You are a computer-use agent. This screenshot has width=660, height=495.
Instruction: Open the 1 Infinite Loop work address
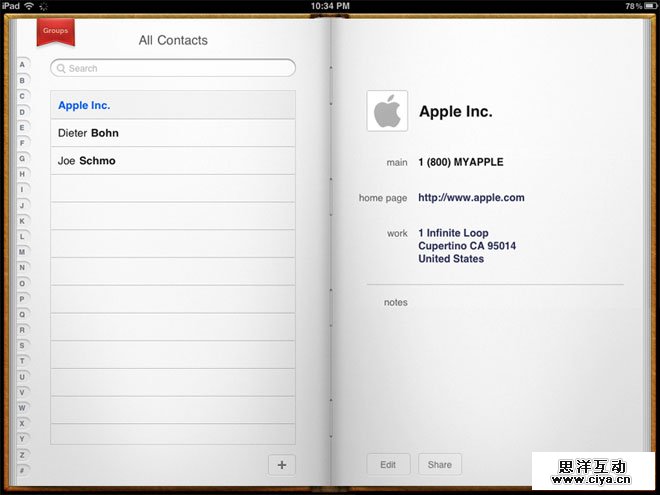click(x=467, y=246)
